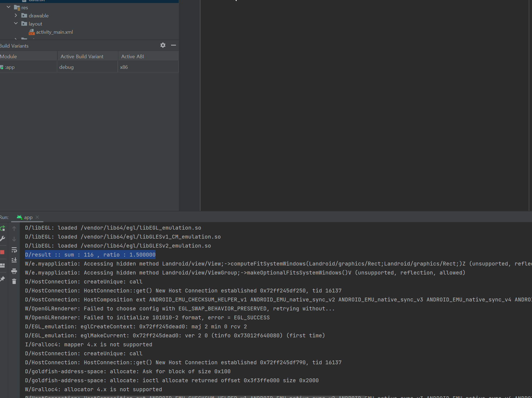Open the x86 Active ABI dropdown
Viewport: 532px width, 398px height.
pyautogui.click(x=148, y=67)
